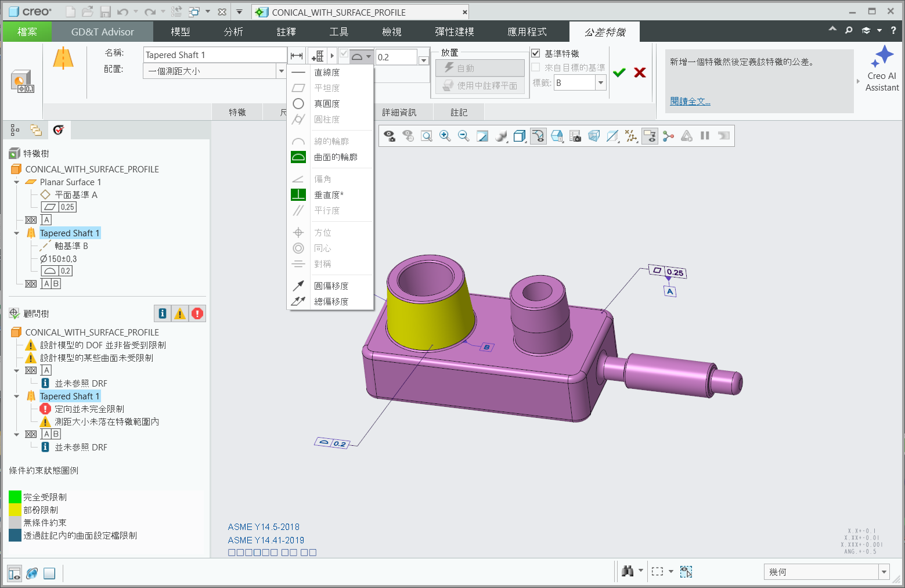
Task: Edit the 名稱 field containing Tapered Shaft 1
Action: click(215, 55)
